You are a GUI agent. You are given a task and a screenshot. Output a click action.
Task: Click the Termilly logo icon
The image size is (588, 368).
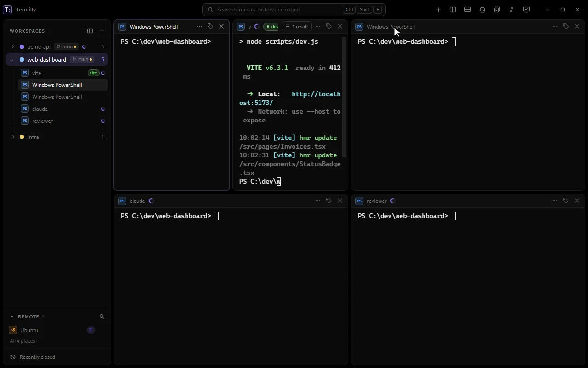pos(7,10)
